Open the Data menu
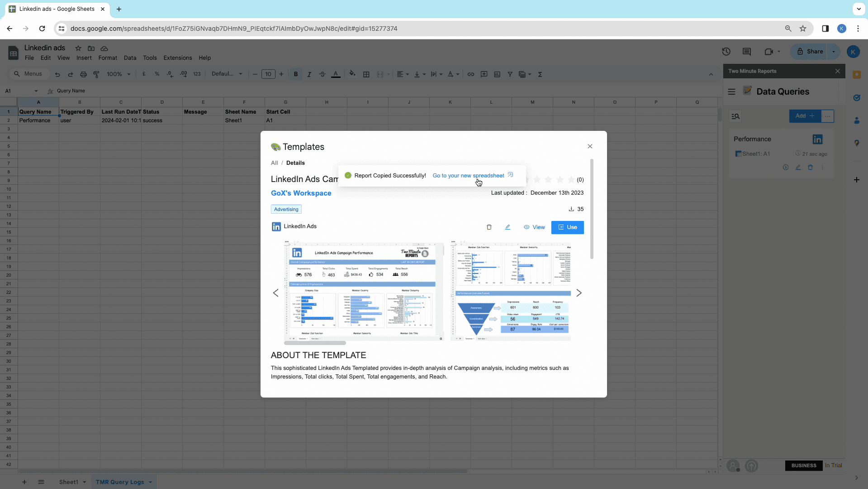 tap(130, 58)
